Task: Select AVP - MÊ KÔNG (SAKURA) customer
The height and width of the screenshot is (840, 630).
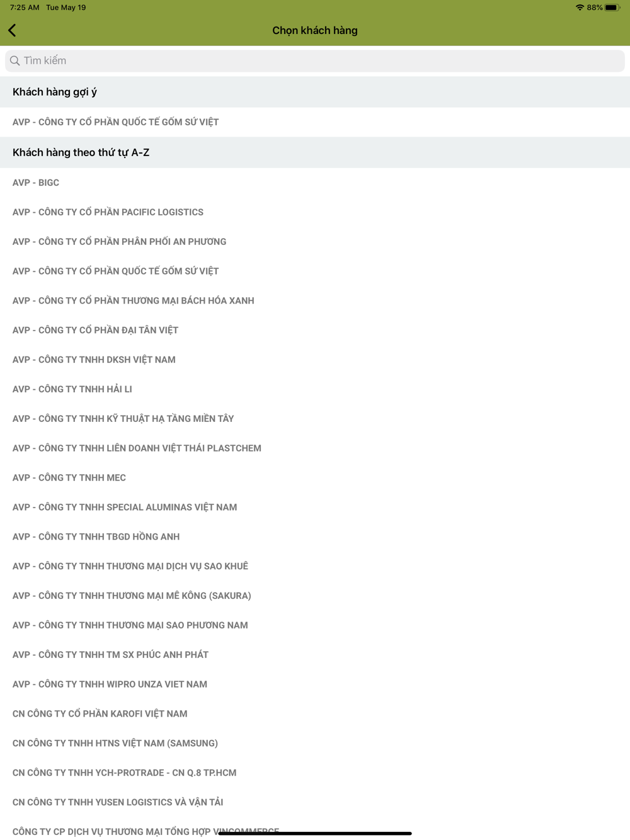Action: [315, 596]
